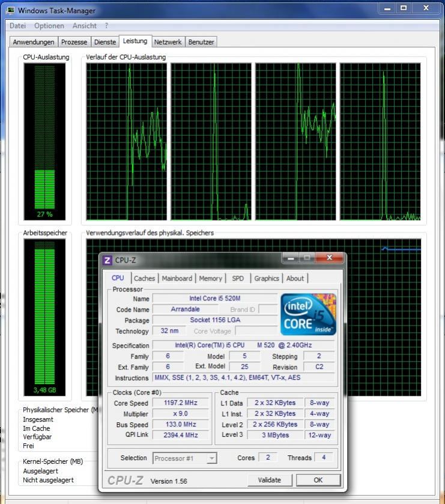The height and width of the screenshot is (504, 445).
Task: Open the ? help menu
Action: pyautogui.click(x=106, y=26)
